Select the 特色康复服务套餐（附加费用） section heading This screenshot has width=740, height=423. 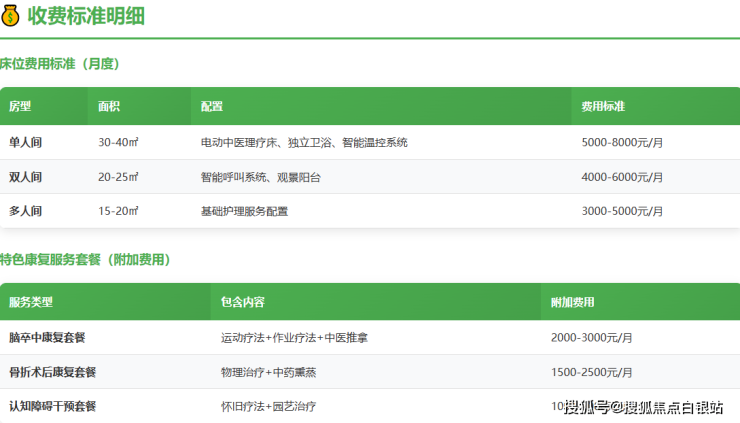(x=85, y=260)
